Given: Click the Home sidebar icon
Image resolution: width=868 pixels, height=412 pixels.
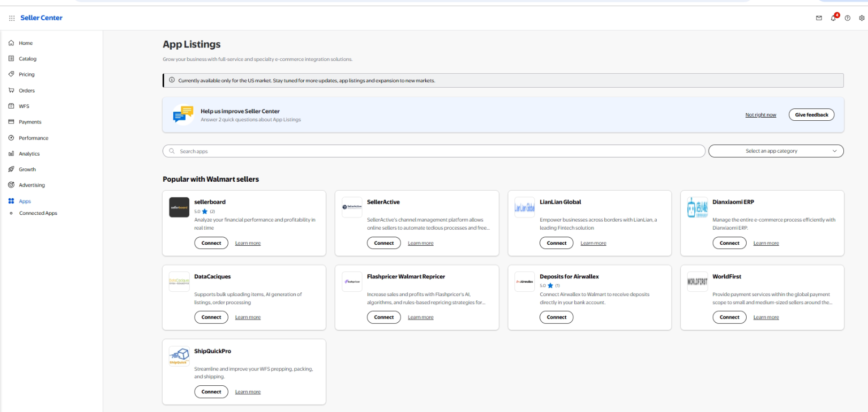Looking at the screenshot, I should tap(11, 43).
